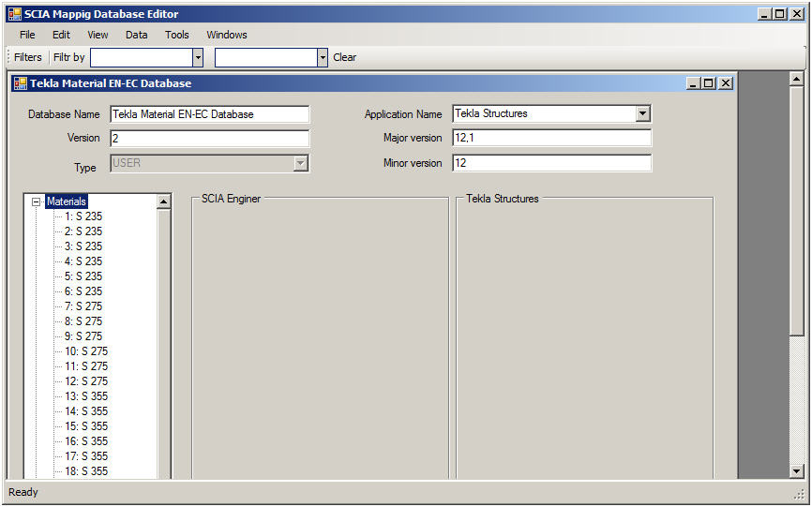812x507 pixels.
Task: Select tree item 13: S 355
Action: (x=86, y=396)
